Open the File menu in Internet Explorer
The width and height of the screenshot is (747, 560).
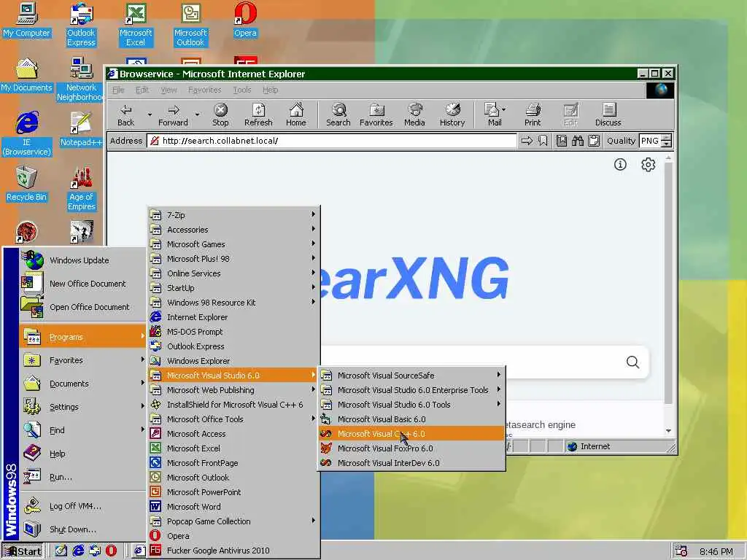(118, 90)
